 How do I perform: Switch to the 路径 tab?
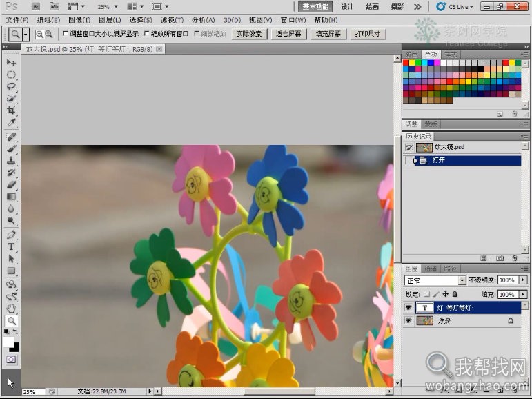[x=450, y=269]
